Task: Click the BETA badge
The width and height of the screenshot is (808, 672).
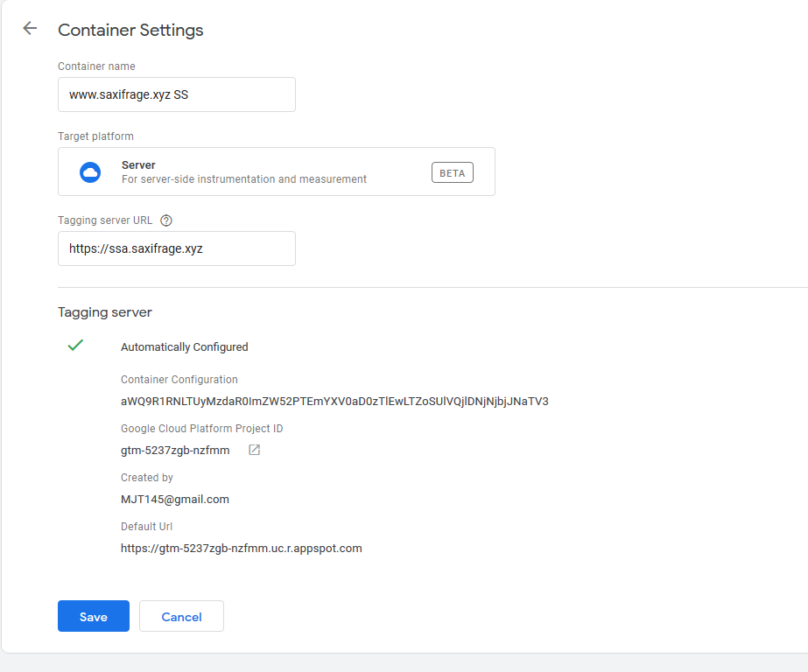Action: (x=453, y=173)
